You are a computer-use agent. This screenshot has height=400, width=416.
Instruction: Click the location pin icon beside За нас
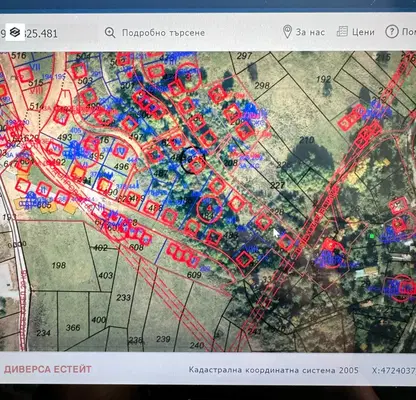[287, 32]
